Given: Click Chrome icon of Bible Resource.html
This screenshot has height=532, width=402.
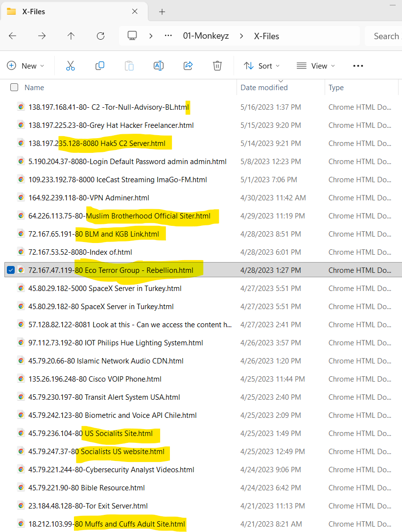Looking at the screenshot, I should click(21, 487).
